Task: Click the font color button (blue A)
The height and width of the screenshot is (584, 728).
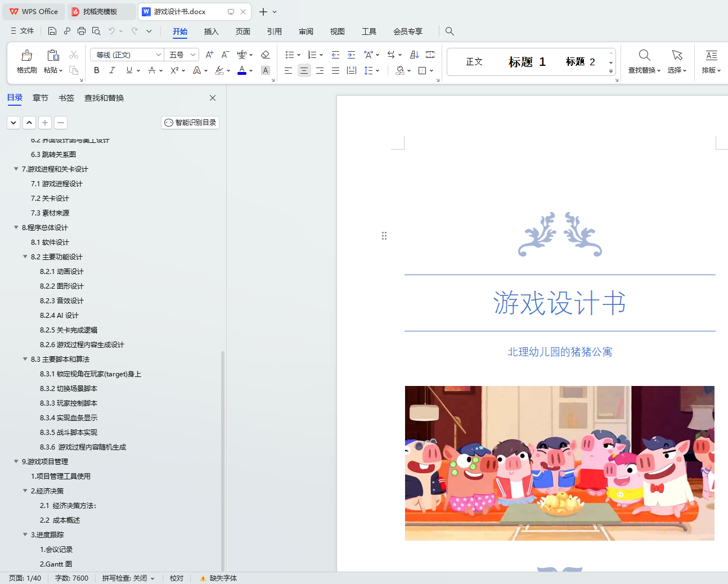Action: pos(242,70)
